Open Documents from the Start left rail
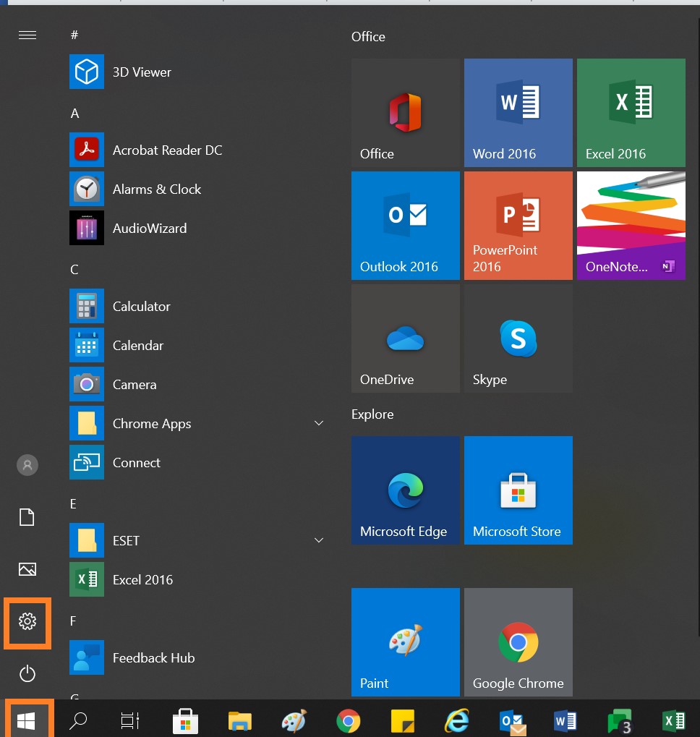700x737 pixels. (27, 517)
